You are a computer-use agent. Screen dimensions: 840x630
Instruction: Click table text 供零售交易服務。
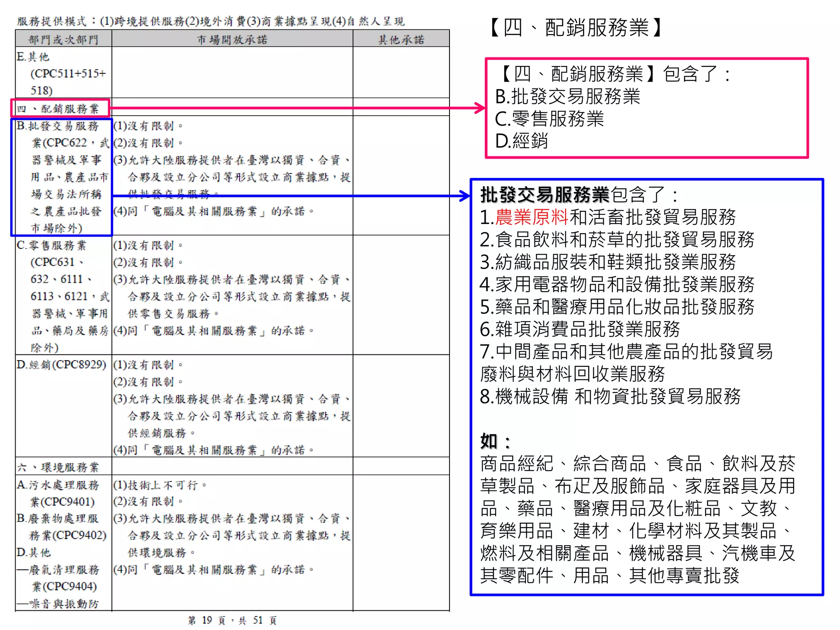(x=173, y=314)
